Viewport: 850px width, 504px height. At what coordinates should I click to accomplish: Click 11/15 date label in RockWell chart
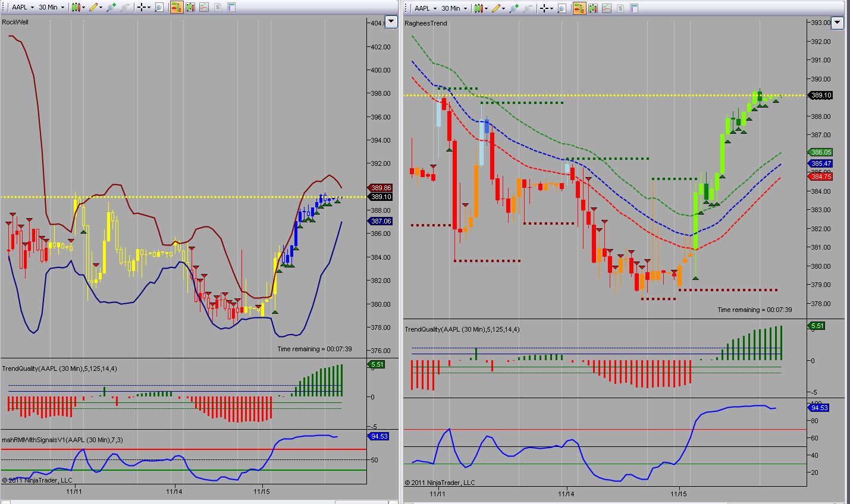[x=262, y=492]
